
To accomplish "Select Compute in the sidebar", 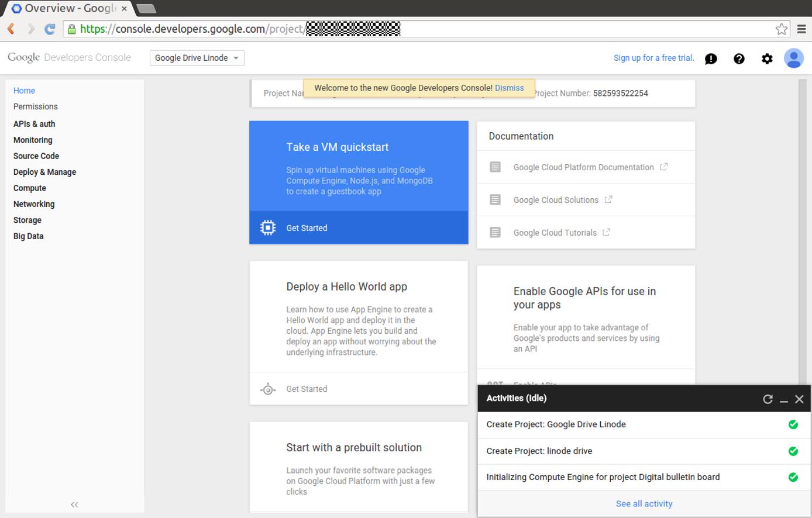I will tap(29, 188).
